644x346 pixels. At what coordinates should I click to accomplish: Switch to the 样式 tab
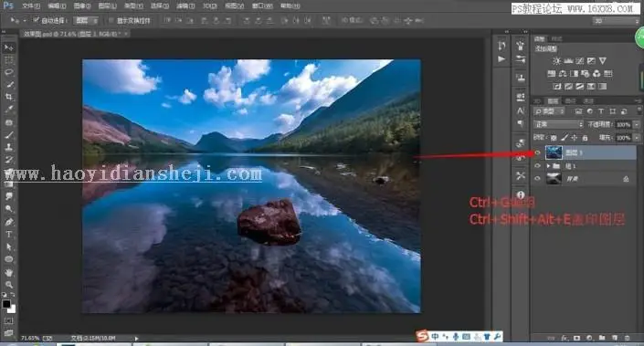556,38
